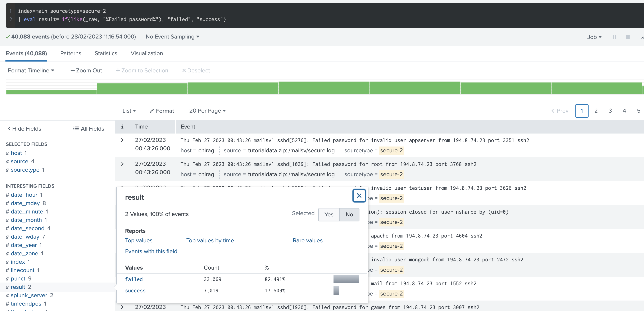Zoom Out on the event timeline
This screenshot has width=644, height=311.
86,71
